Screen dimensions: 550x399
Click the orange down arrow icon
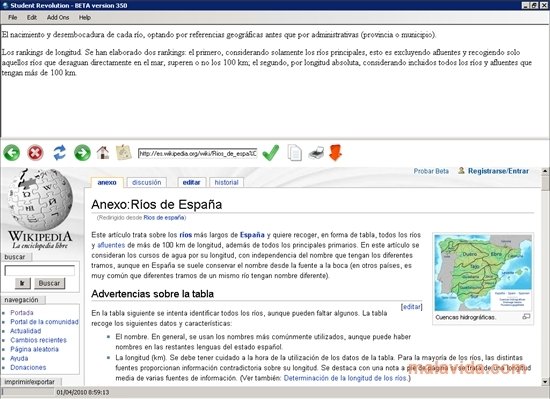pyautogui.click(x=335, y=153)
